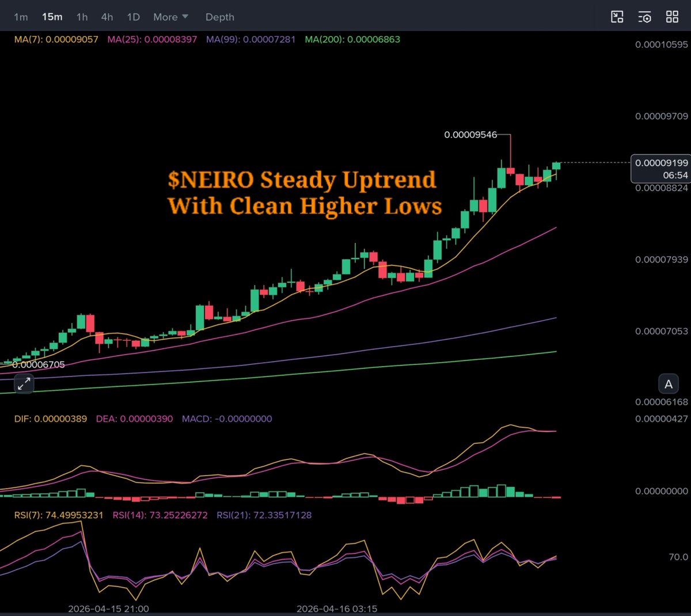
Task: Click the 0.00009546 high price marker
Action: (470, 135)
